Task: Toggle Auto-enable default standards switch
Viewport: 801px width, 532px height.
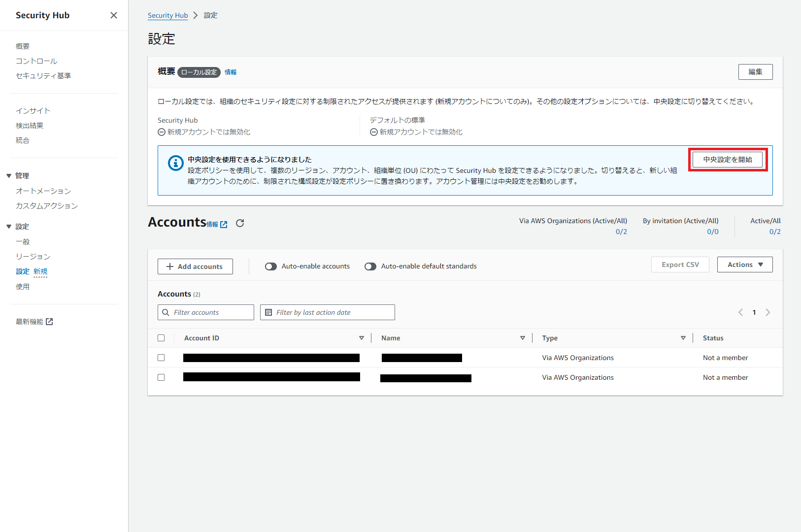Action: click(x=370, y=266)
